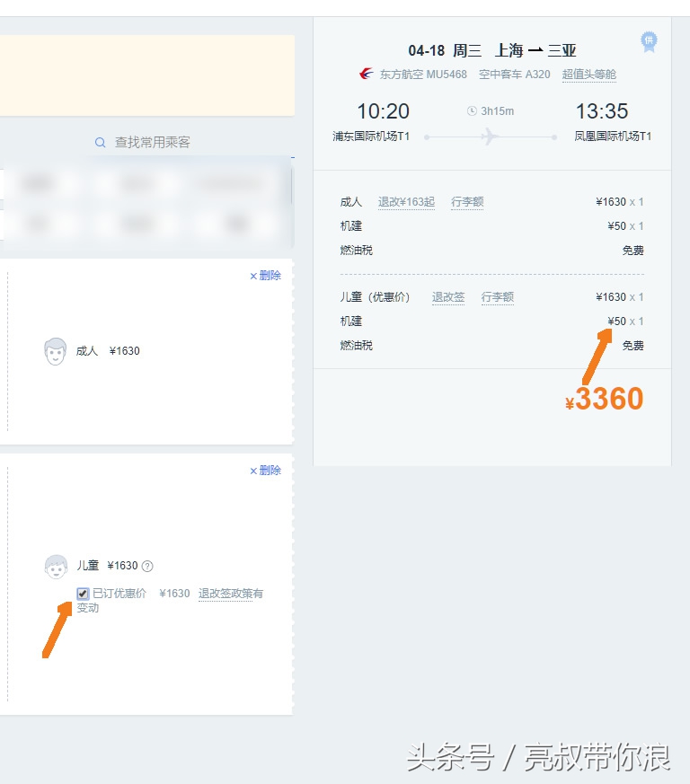The height and width of the screenshot is (784, 690).
Task: Click the China Eastern airline logo
Action: 367,74
